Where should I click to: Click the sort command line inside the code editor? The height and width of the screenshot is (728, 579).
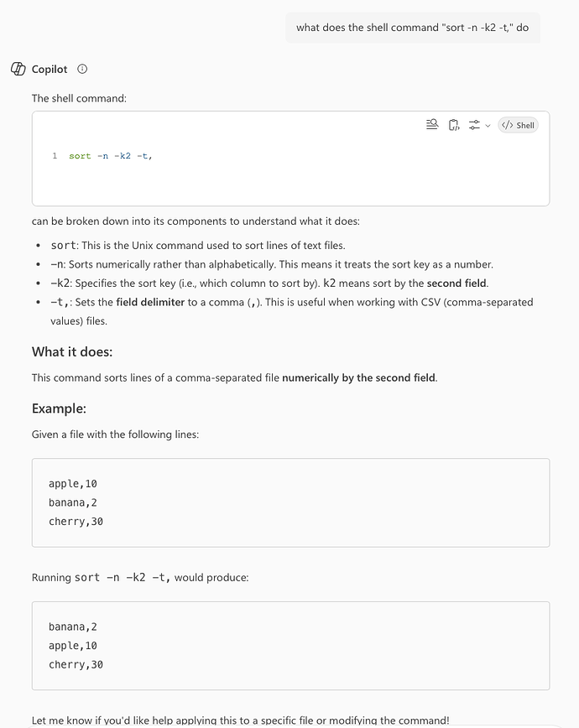111,156
